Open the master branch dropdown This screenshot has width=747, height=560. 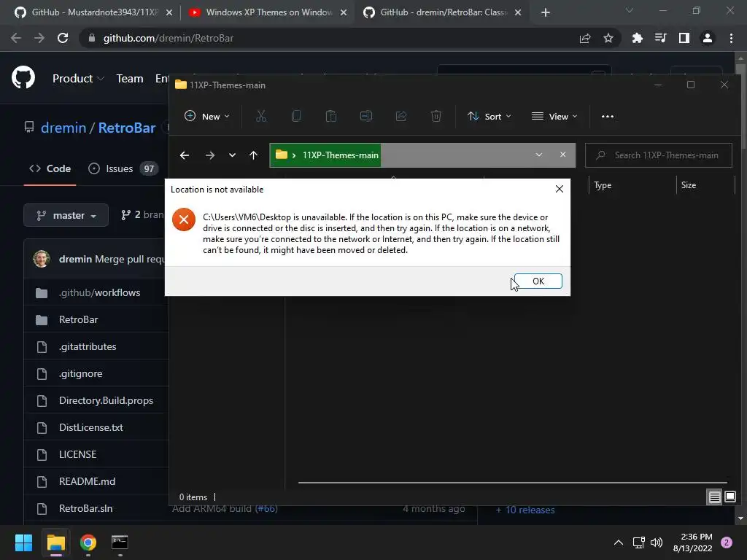click(66, 215)
